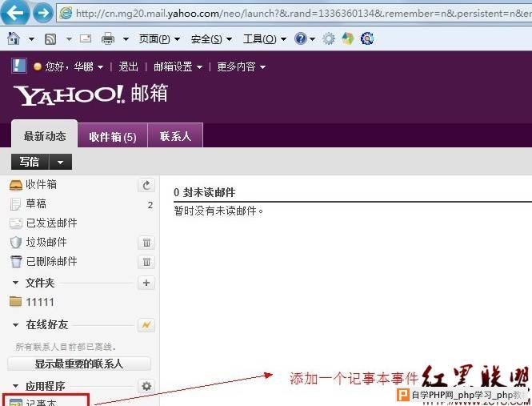Open the RSS feeds icon
532x406 pixels.
pyautogui.click(x=50, y=39)
